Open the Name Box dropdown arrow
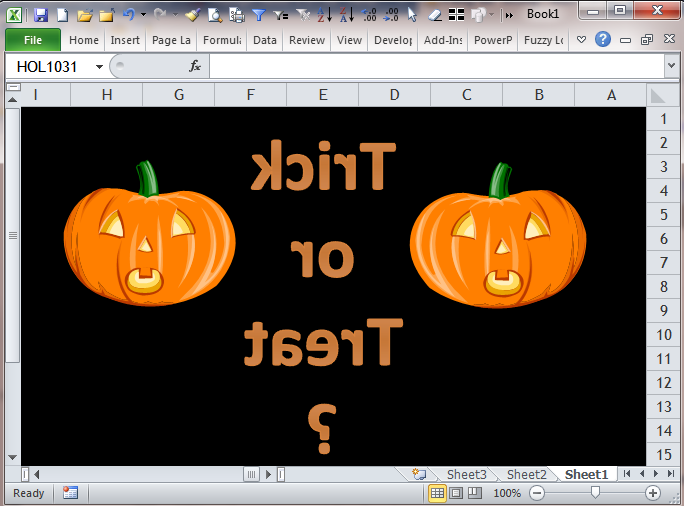Screen dimensions: 684x506 [99, 66]
